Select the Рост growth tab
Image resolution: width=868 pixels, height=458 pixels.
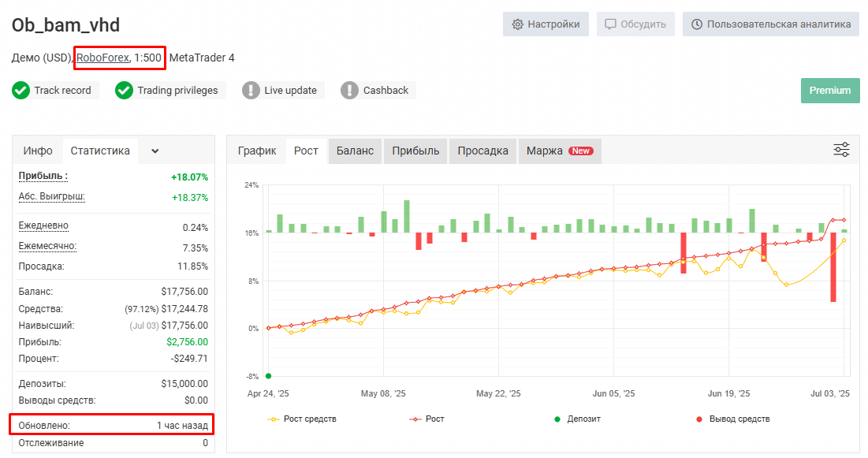point(306,151)
